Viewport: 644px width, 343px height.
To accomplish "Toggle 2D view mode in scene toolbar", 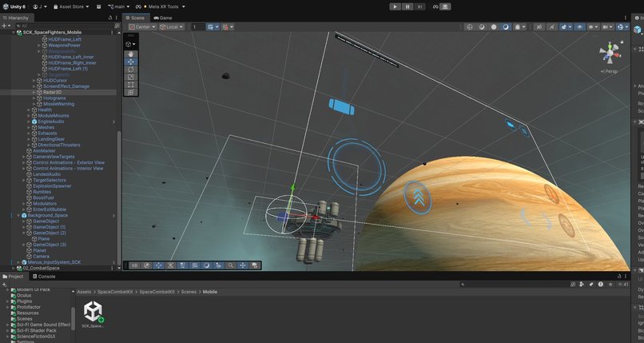I will tap(539, 26).
